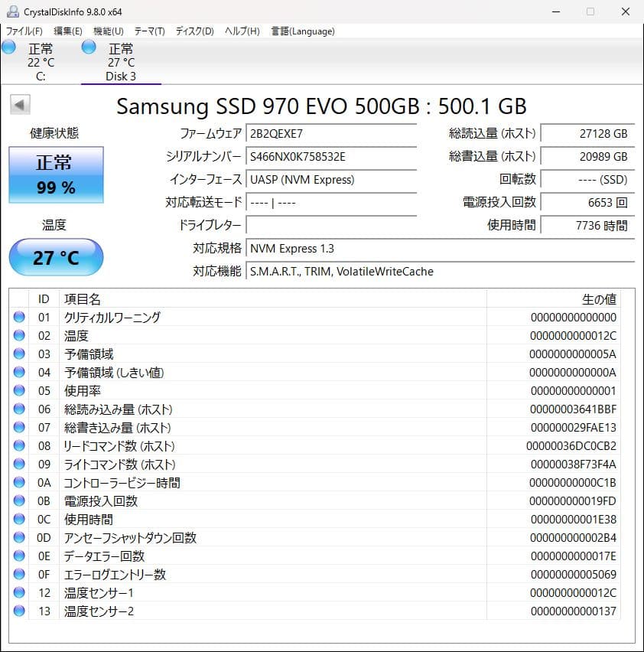Image resolution: width=644 pixels, height=652 pixels.
Task: Click the 生の値 column header
Action: click(x=553, y=299)
